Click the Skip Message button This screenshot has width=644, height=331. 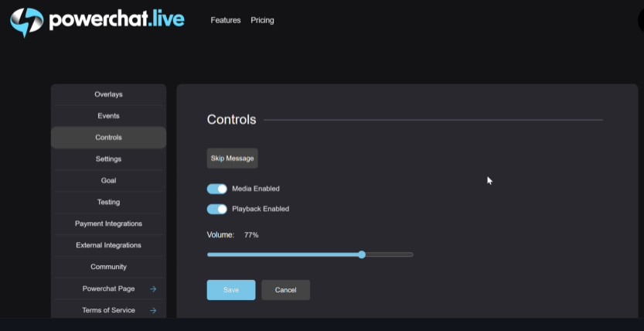pyautogui.click(x=232, y=158)
